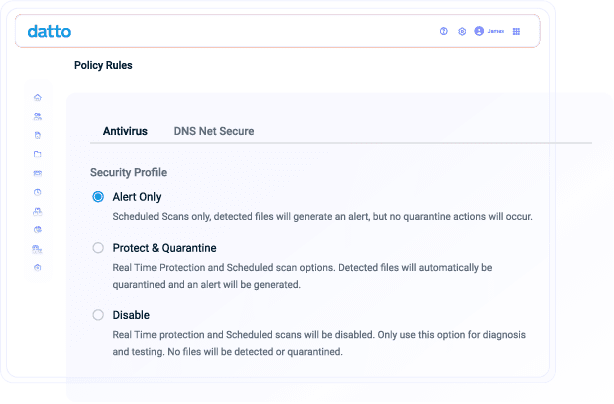Switch to the Antivirus tab
Screen dimensions: 614x404
tap(125, 131)
